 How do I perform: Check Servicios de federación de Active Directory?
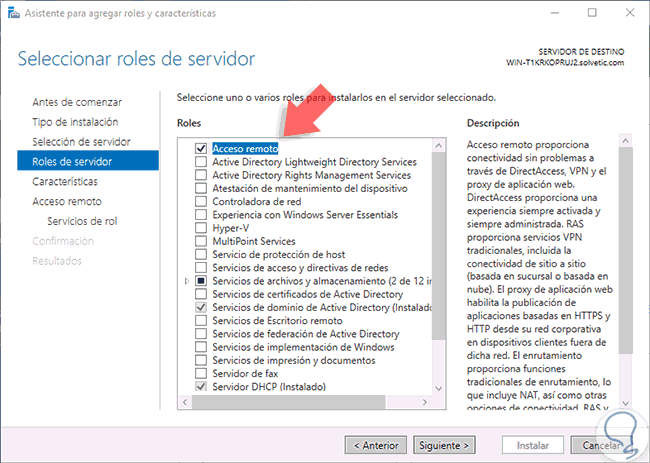201,334
